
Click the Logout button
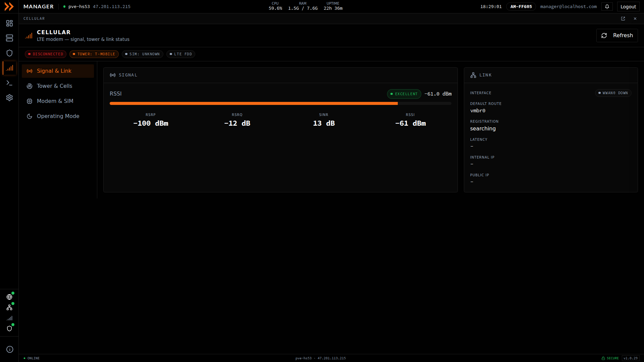click(x=628, y=6)
